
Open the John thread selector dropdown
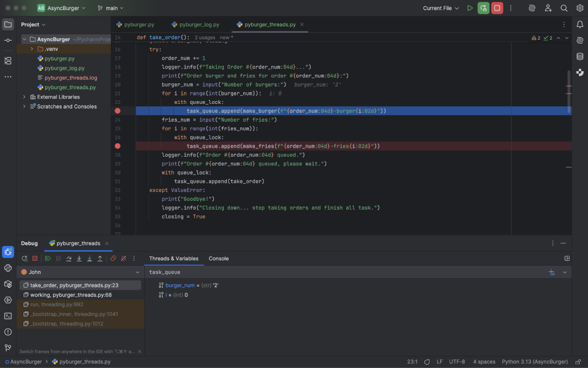pyautogui.click(x=80, y=272)
